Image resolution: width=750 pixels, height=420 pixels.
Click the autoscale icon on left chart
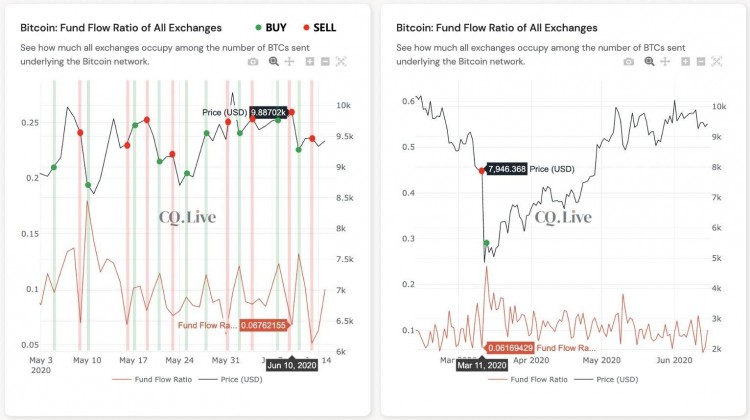click(x=341, y=61)
